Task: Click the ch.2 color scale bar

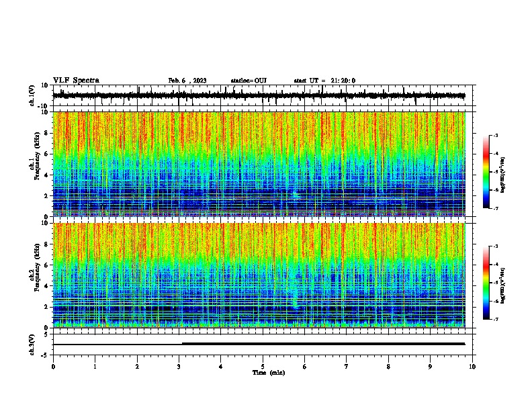Action: [486, 283]
